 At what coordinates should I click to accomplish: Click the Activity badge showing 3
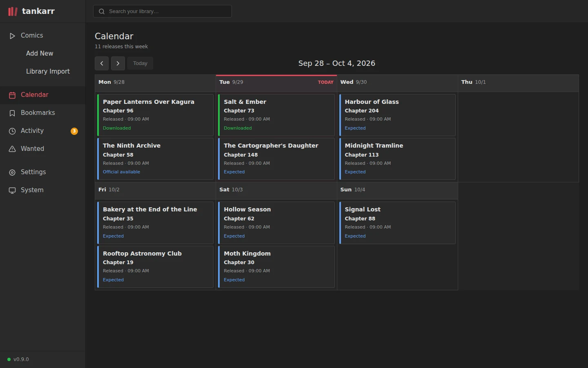tap(74, 131)
